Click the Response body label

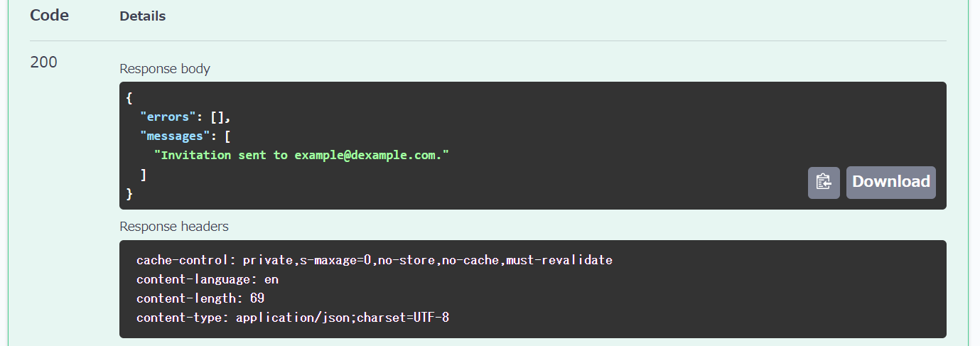point(165,69)
